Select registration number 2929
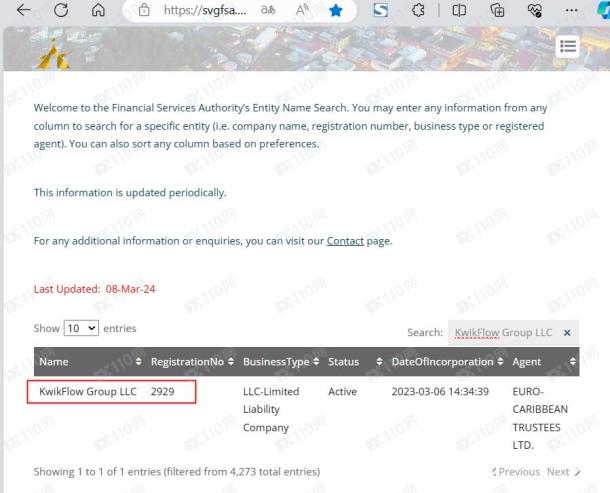 [x=163, y=391]
